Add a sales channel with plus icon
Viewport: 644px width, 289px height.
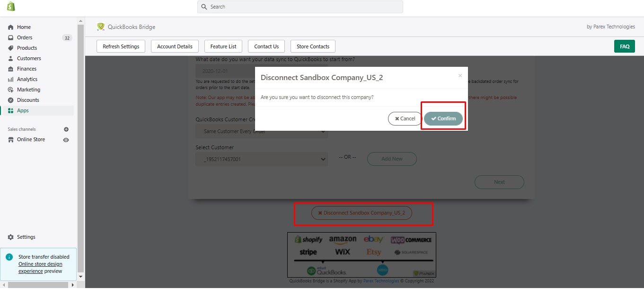coord(66,129)
